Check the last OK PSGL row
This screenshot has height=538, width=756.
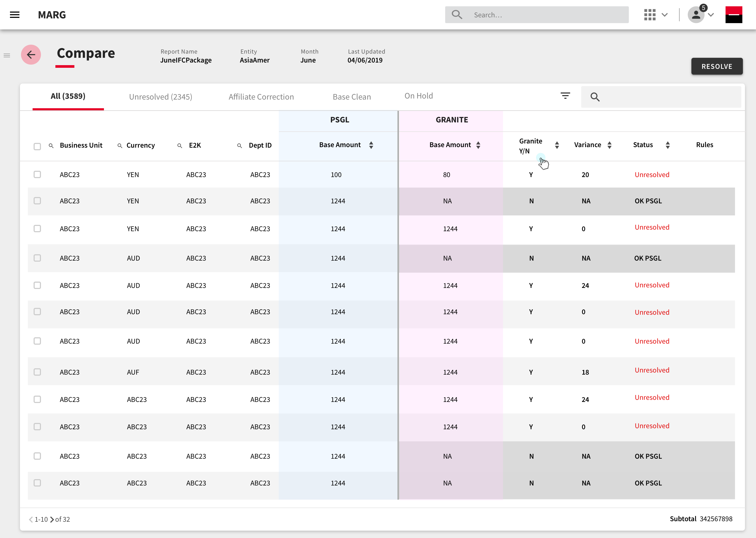[x=37, y=483]
